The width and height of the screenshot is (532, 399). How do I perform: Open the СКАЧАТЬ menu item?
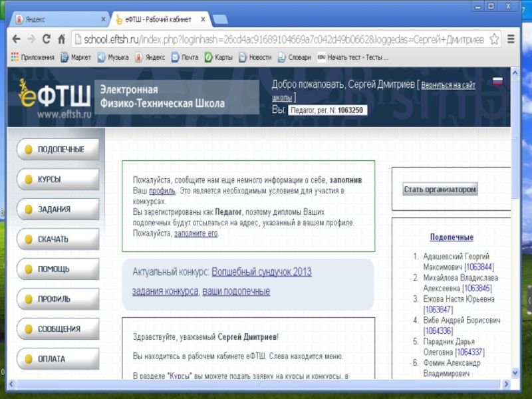pyautogui.click(x=58, y=239)
